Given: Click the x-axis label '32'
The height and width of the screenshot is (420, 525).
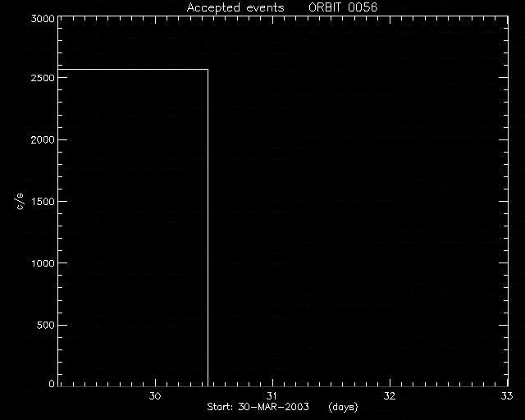Looking at the screenshot, I should (390, 396).
